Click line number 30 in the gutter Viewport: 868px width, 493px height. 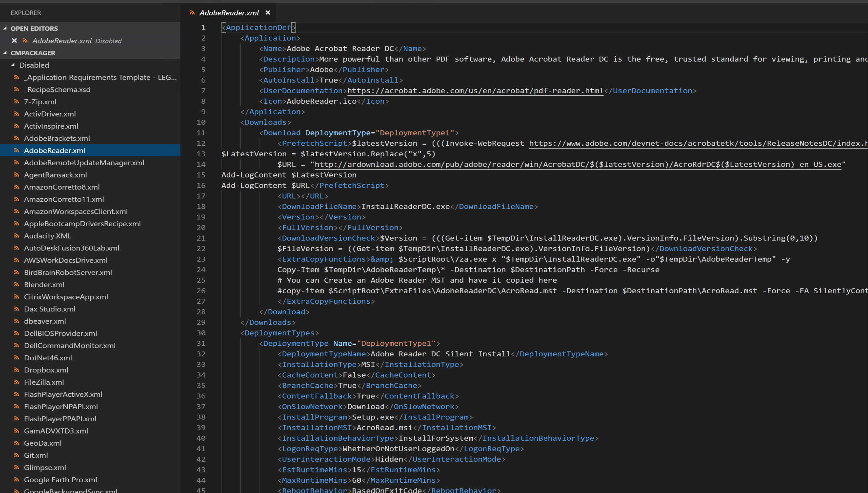201,333
